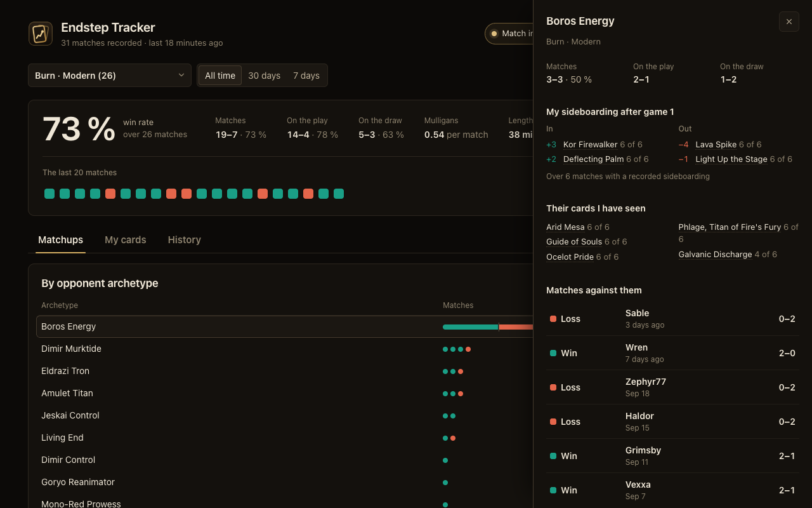Open the Burn · Modern deck dropdown
The height and width of the screenshot is (508, 812).
click(x=110, y=76)
